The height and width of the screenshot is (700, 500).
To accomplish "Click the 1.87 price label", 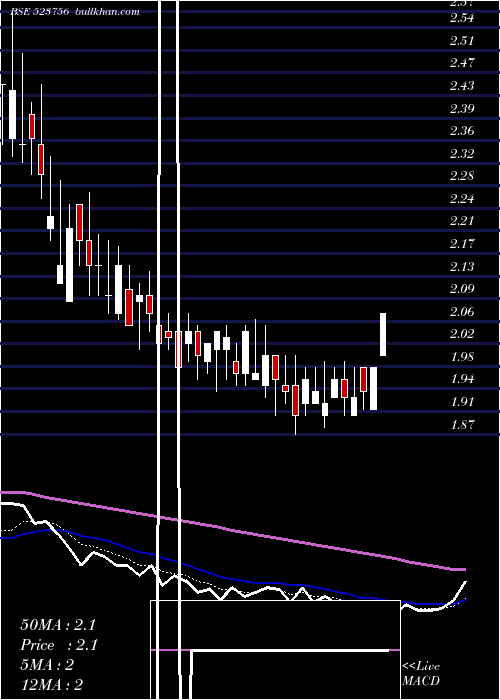I will point(462,425).
